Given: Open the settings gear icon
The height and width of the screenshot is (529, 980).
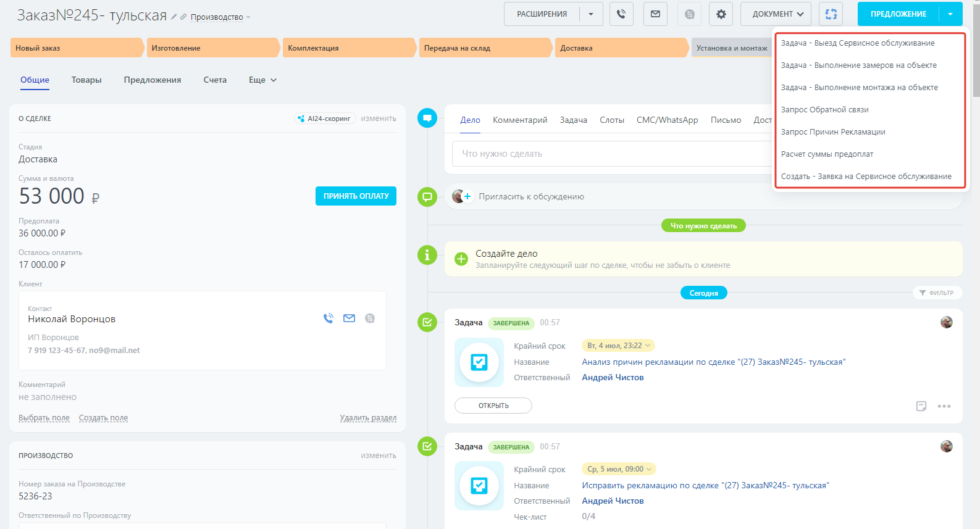Looking at the screenshot, I should point(721,14).
